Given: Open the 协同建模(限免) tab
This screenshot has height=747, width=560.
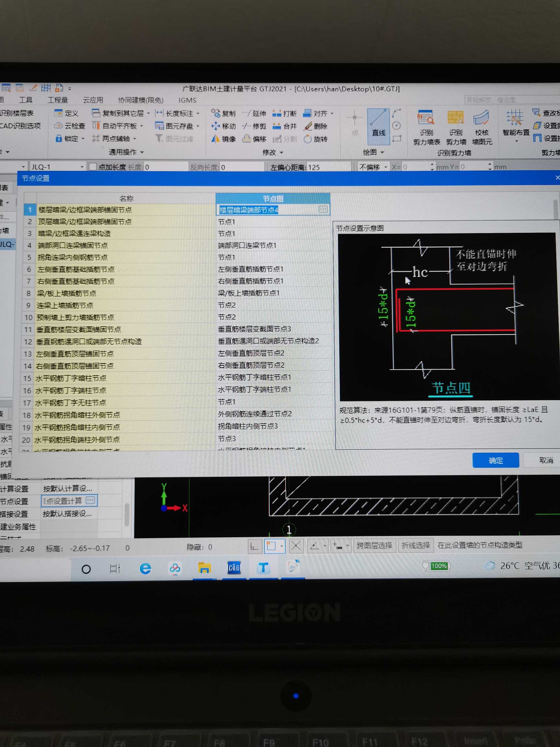Looking at the screenshot, I should [x=140, y=100].
